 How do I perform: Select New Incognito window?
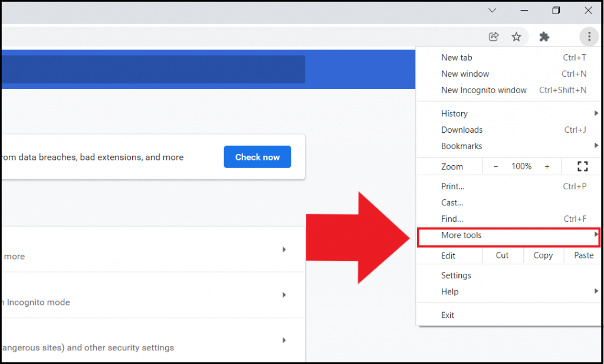pos(484,90)
